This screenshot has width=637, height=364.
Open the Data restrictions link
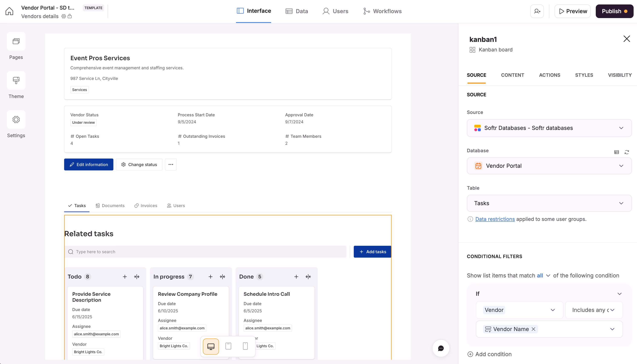tap(495, 219)
